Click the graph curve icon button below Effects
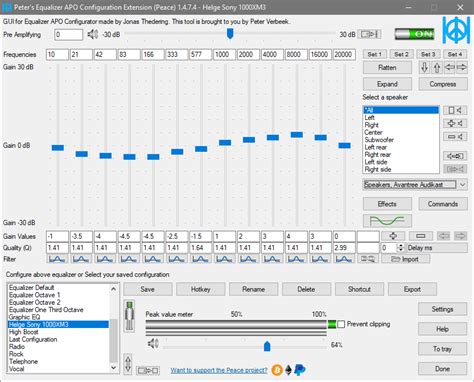 pos(387,221)
